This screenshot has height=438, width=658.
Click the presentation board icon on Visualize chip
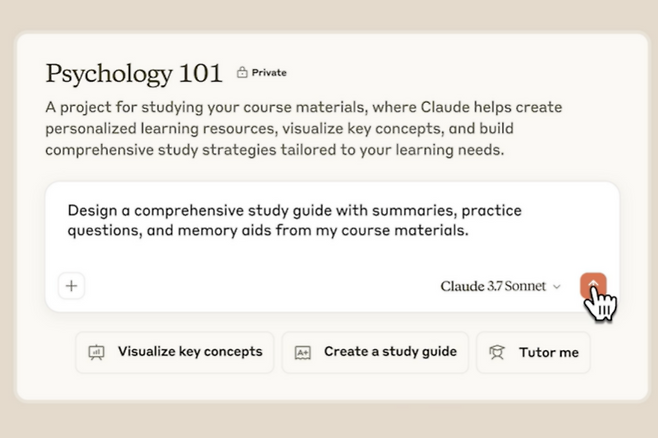click(x=96, y=352)
